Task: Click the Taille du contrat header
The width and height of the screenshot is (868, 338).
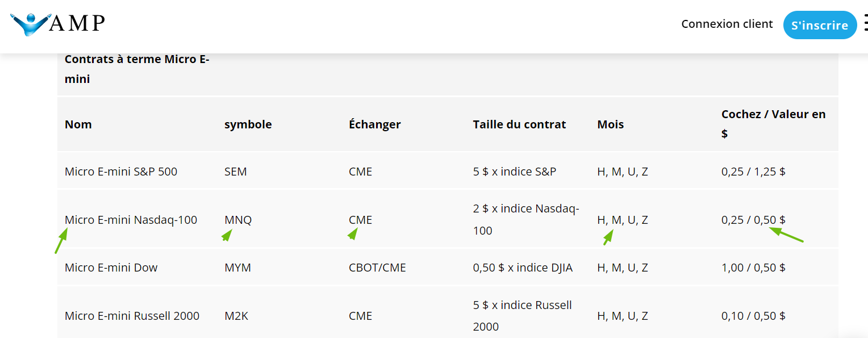Action: (519, 124)
